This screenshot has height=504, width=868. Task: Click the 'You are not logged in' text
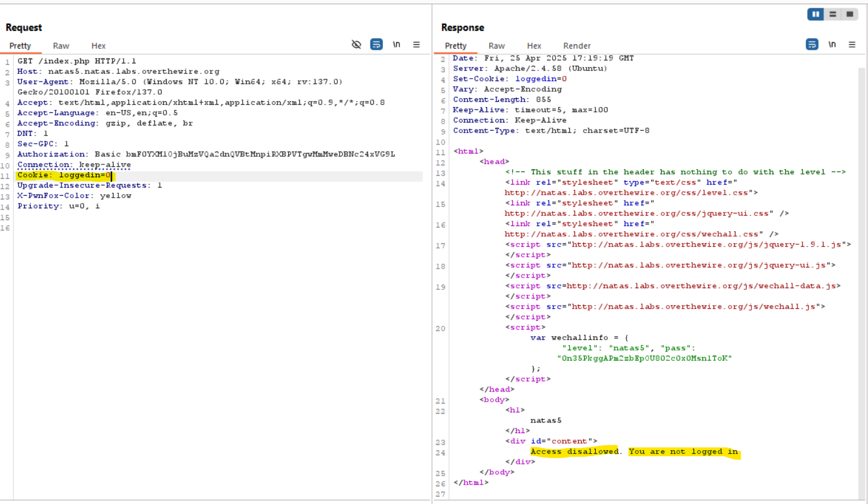pos(683,451)
